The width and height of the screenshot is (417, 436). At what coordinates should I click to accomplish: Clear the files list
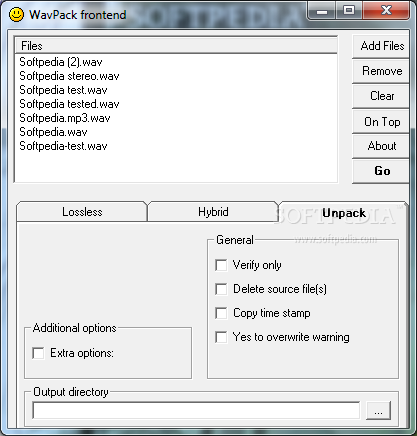pos(381,96)
